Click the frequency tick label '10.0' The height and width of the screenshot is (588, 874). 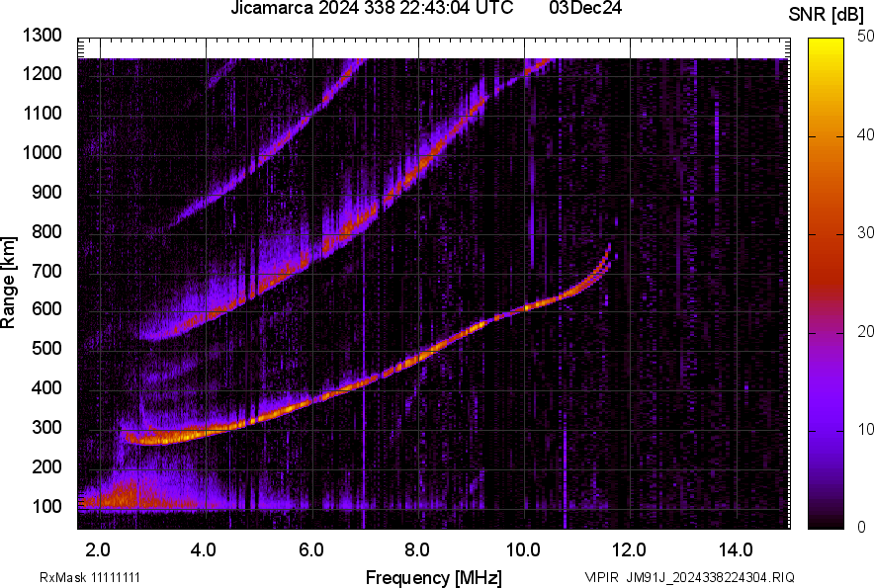(523, 550)
